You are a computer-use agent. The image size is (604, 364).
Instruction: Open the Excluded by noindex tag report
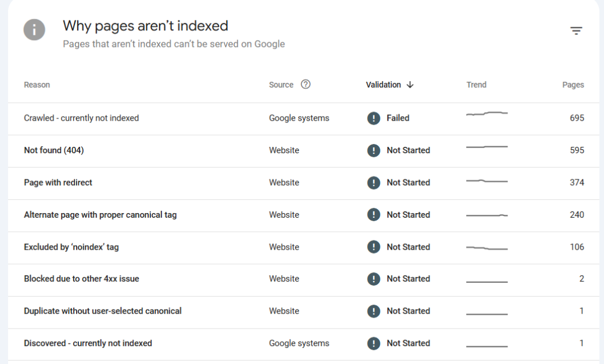click(x=72, y=247)
